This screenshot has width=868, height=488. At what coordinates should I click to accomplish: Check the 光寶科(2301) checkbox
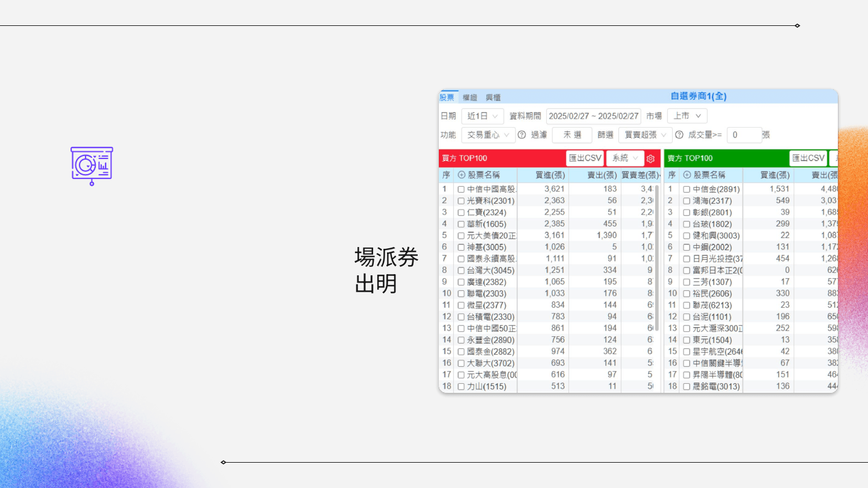(461, 201)
